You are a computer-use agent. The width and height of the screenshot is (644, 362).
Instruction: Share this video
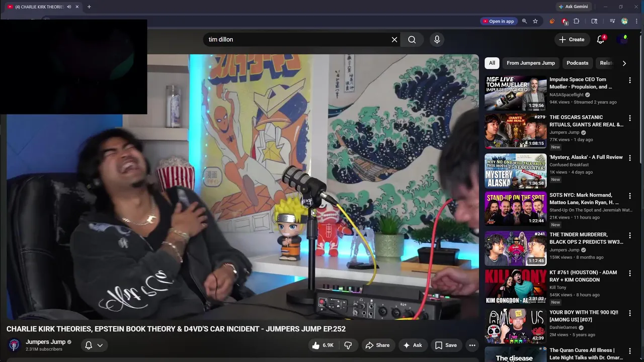pos(377,345)
